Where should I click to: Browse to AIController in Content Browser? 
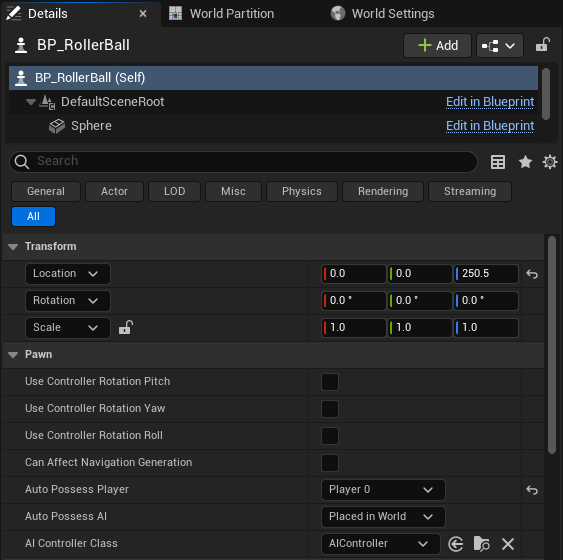[x=481, y=544]
